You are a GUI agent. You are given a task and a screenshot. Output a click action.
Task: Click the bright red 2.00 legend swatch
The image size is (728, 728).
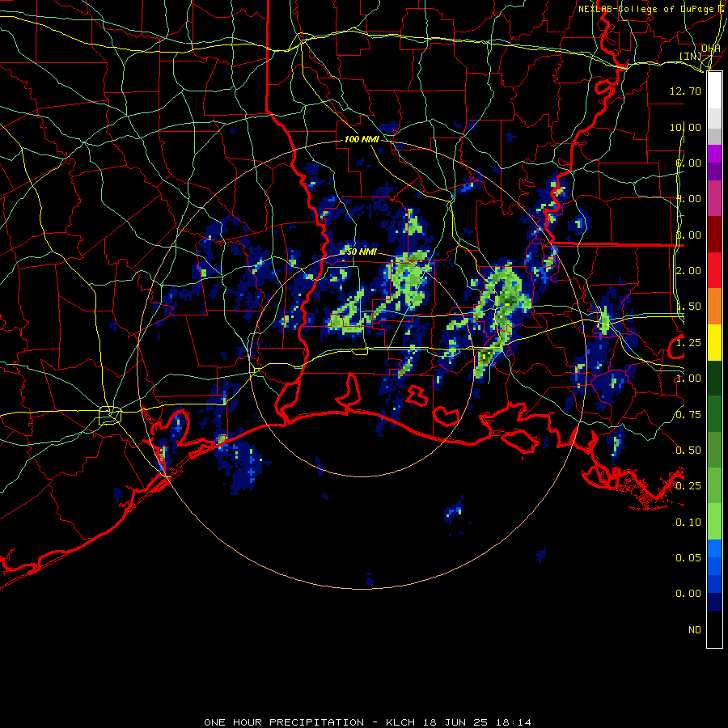pyautogui.click(x=714, y=270)
